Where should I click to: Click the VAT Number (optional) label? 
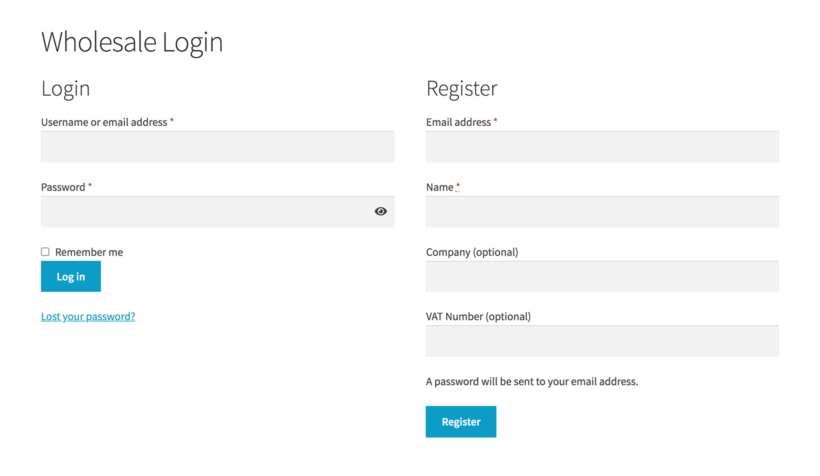click(478, 316)
